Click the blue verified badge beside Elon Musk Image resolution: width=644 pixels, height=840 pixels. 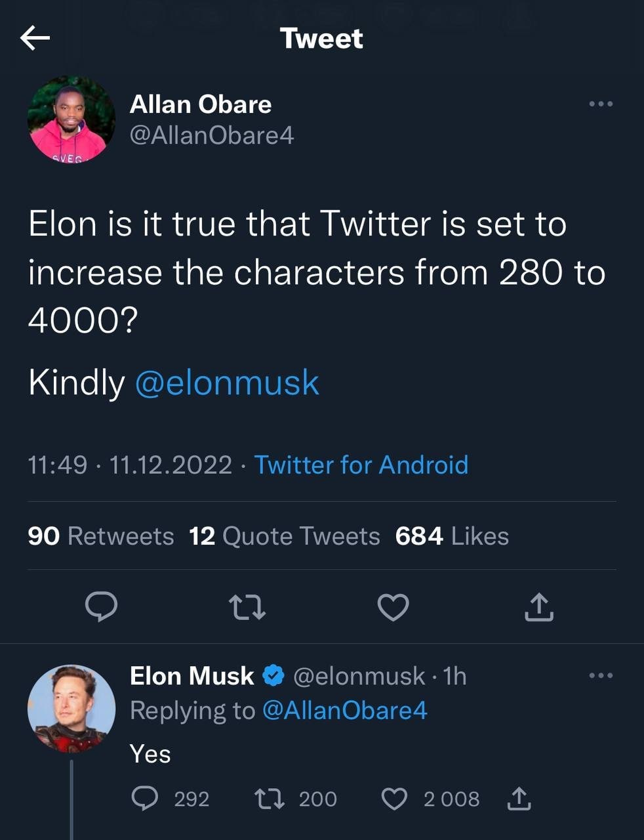pyautogui.click(x=273, y=675)
